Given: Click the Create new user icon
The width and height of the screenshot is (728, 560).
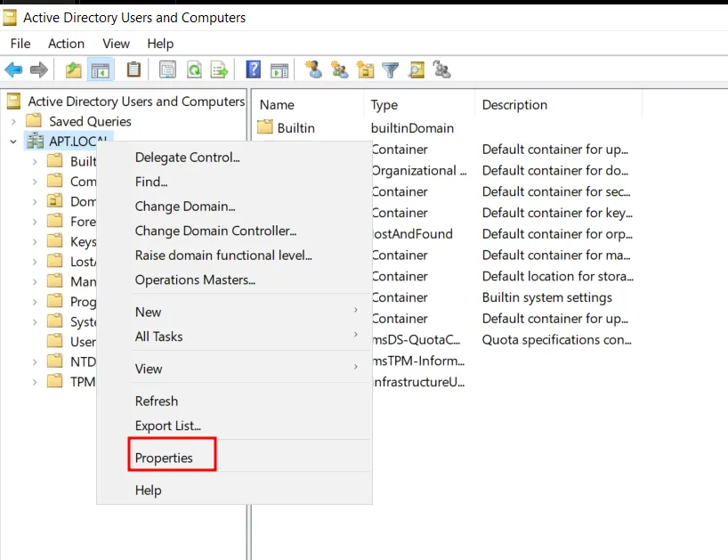Looking at the screenshot, I should click(313, 69).
